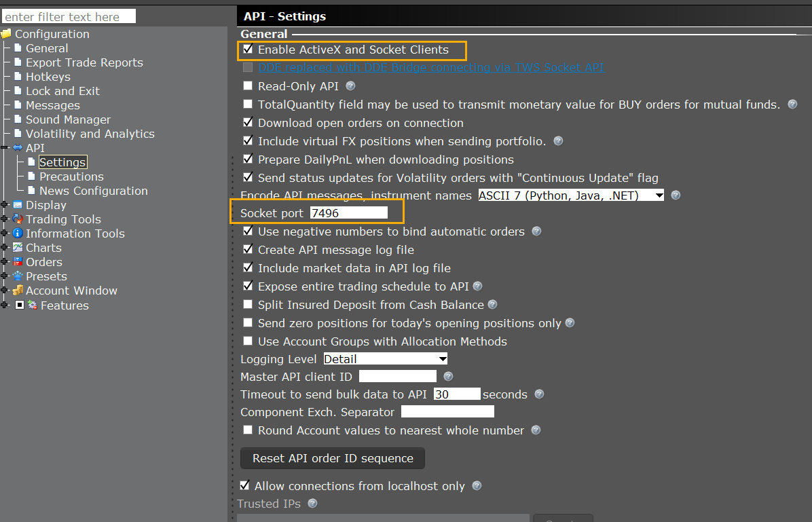This screenshot has width=812, height=522.
Task: Click the help icon beside Read-Only API
Action: coord(350,86)
